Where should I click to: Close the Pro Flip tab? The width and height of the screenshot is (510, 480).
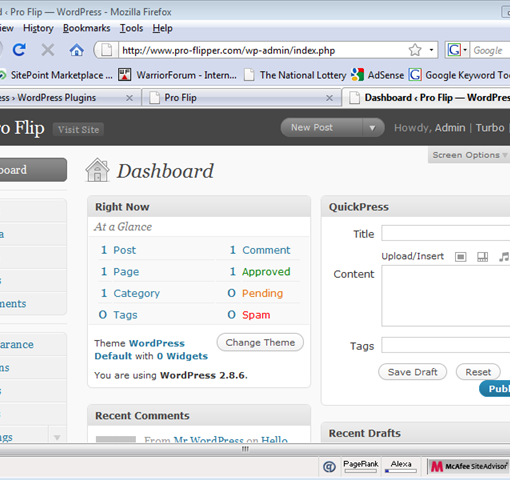click(329, 98)
